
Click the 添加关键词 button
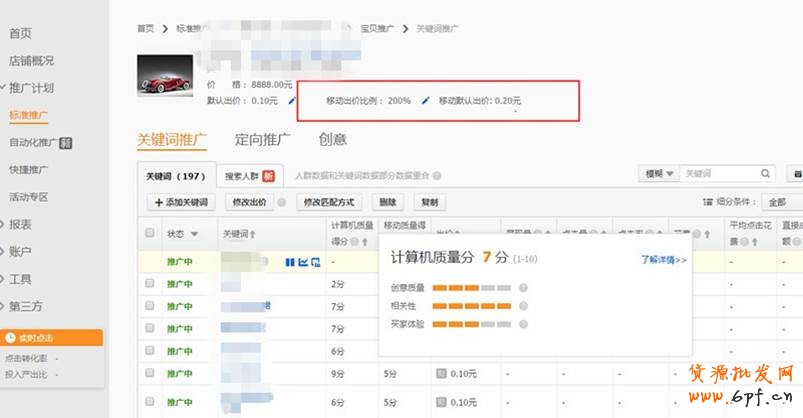(182, 202)
